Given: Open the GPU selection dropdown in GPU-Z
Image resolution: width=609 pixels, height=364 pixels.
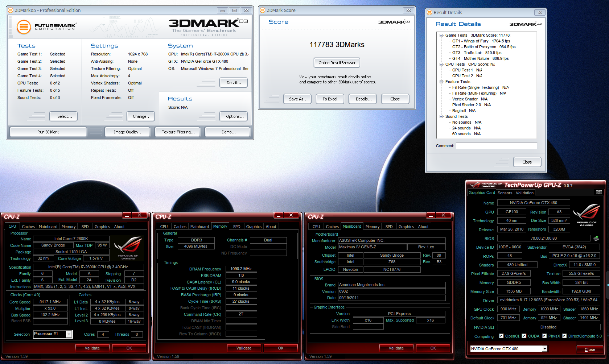Looking at the screenshot, I should click(544, 349).
